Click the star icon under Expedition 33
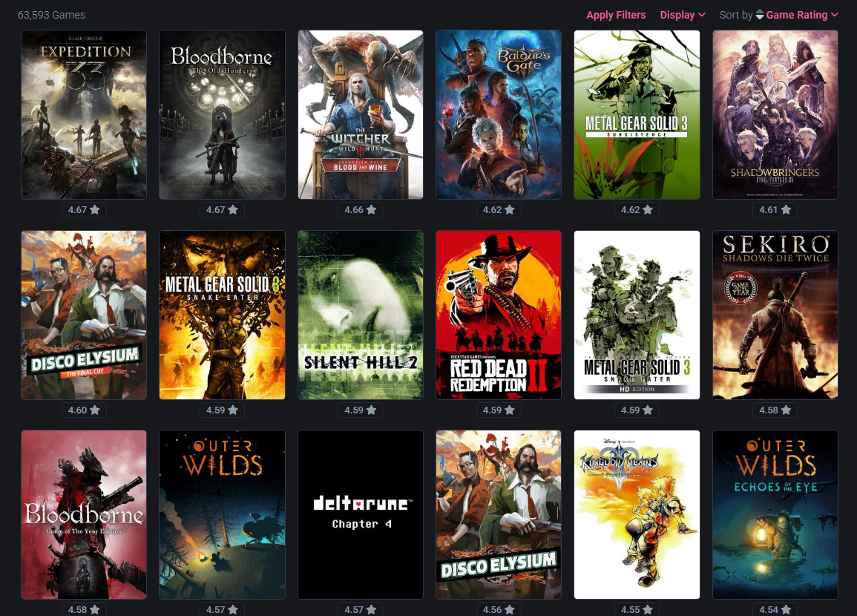 click(95, 209)
